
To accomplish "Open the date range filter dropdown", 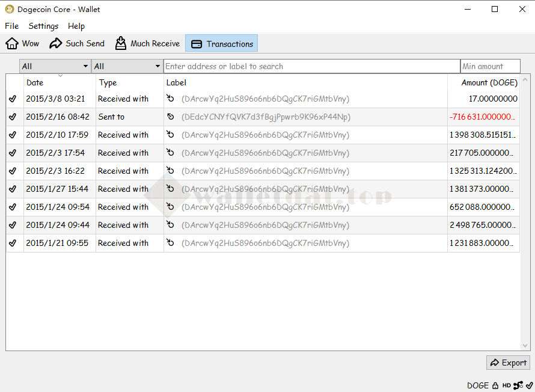I will coord(55,66).
